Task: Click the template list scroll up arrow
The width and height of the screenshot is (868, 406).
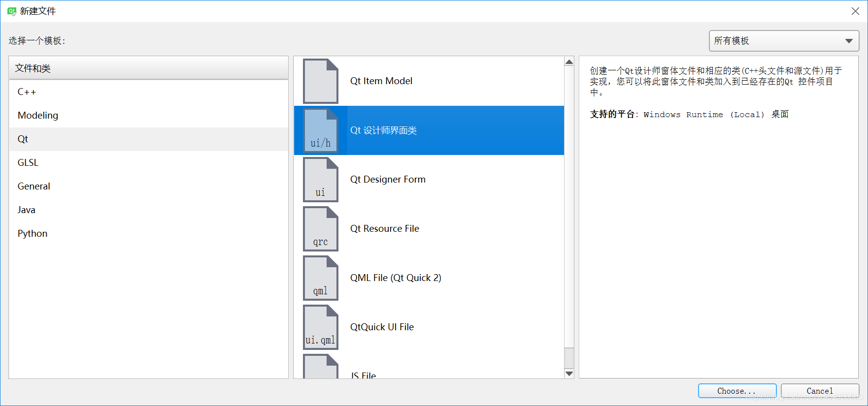Action: [x=569, y=62]
